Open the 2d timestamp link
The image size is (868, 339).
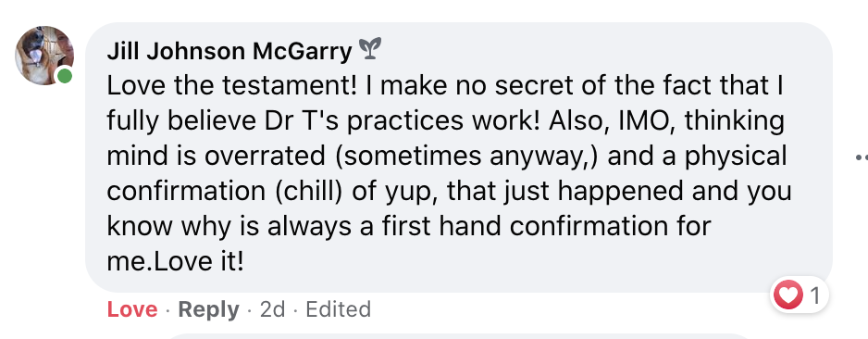click(272, 309)
